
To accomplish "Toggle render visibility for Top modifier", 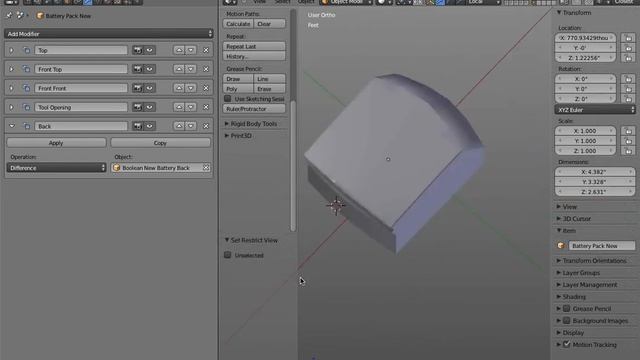I will [x=138, y=50].
